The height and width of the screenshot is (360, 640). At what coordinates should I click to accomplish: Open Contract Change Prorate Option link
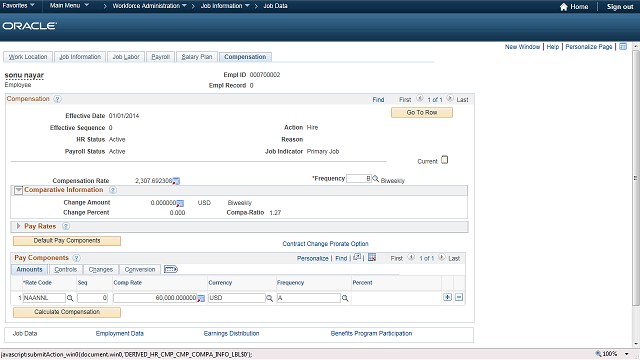pos(325,244)
